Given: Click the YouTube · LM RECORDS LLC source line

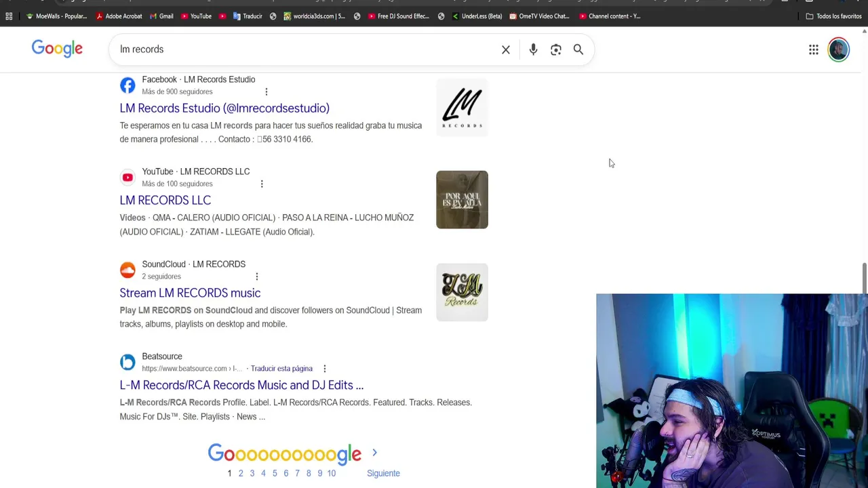Looking at the screenshot, I should tap(196, 171).
